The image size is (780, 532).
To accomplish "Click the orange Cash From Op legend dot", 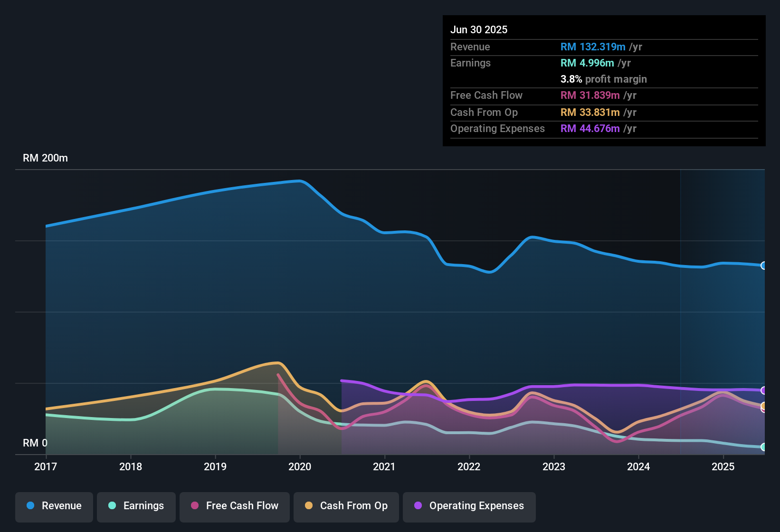I will [x=308, y=506].
